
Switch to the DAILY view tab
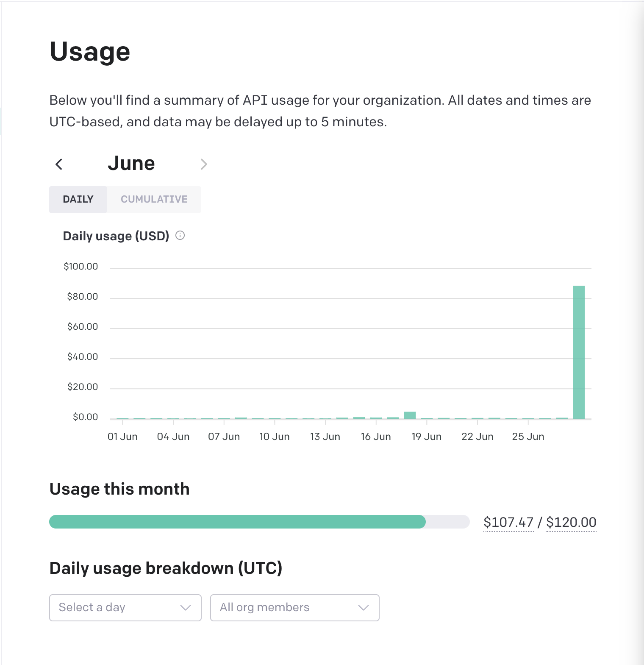pyautogui.click(x=78, y=199)
